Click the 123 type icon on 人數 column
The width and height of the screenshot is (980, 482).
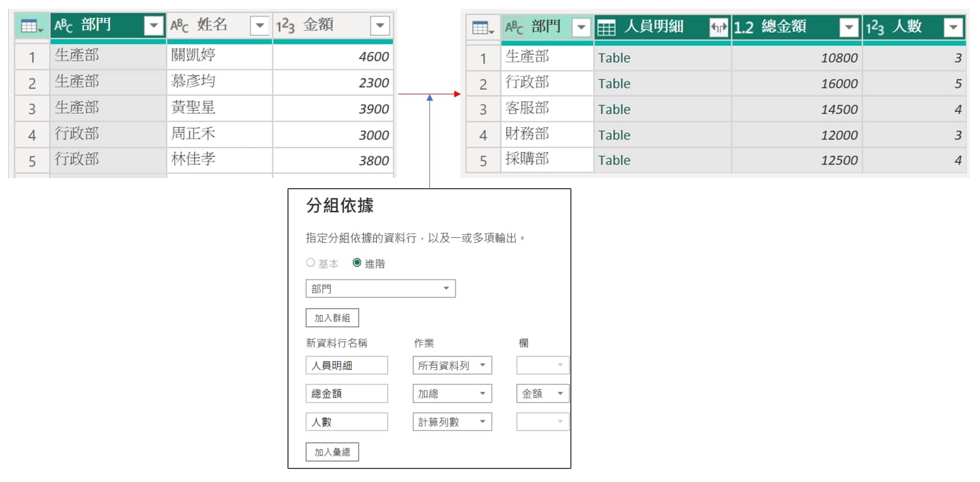coord(875,28)
